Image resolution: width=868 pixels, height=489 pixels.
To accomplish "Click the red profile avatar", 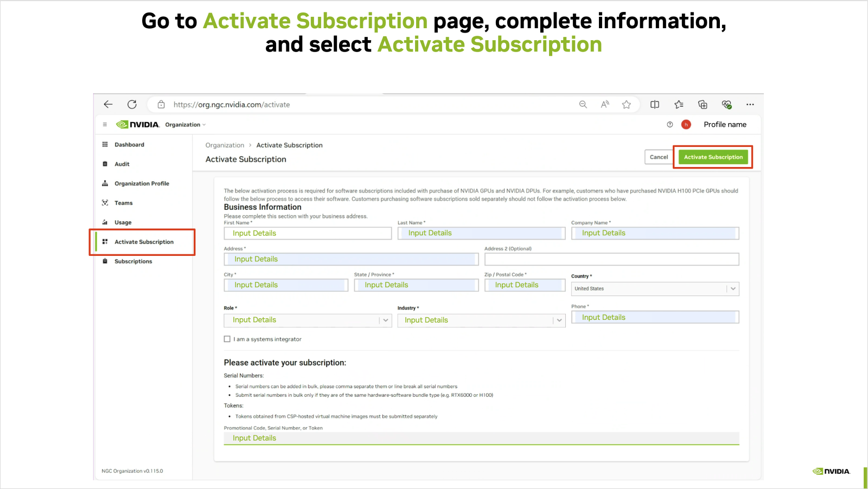I will (x=686, y=125).
